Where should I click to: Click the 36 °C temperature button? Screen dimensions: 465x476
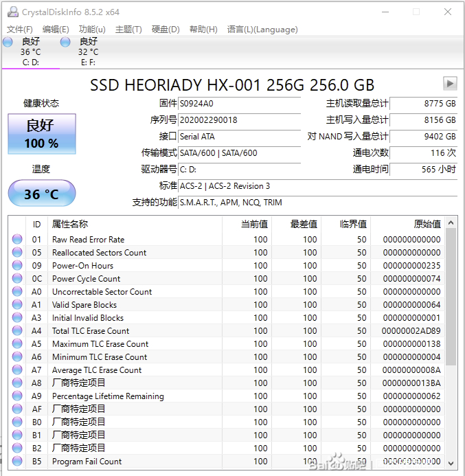click(x=42, y=194)
